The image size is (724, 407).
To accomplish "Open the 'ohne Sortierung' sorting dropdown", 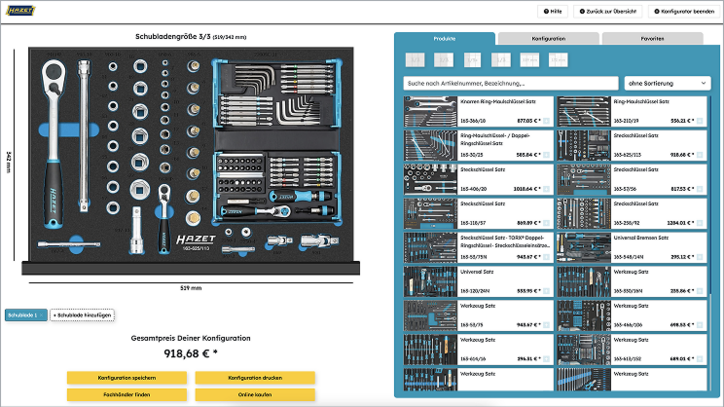I will pyautogui.click(x=663, y=83).
